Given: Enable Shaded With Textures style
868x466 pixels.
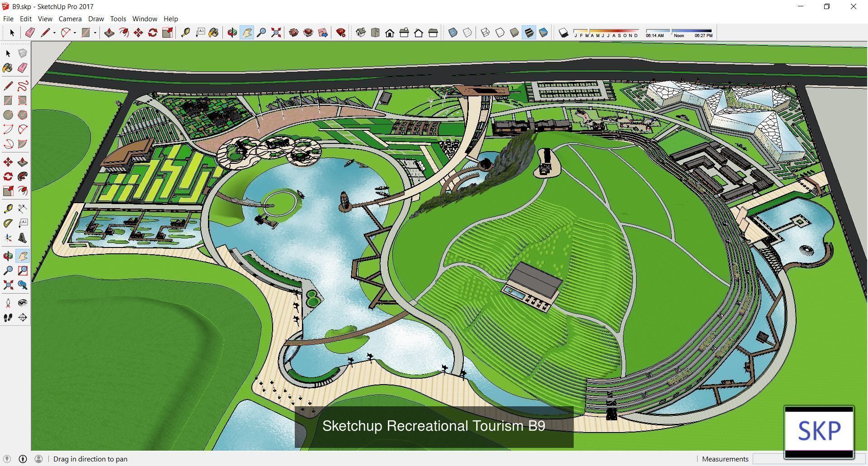Looking at the screenshot, I should pos(529,33).
